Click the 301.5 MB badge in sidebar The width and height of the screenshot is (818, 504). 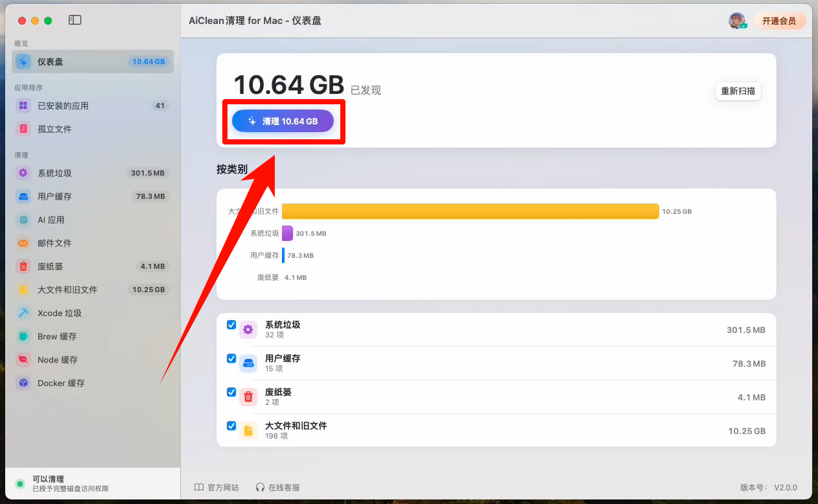click(148, 173)
